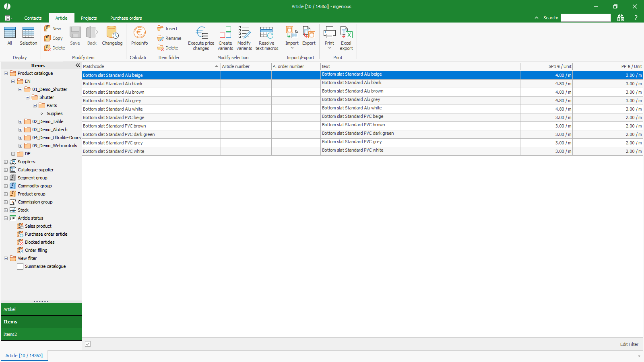Open the Items2 navigation pane button
This screenshot has height=362, width=644.
(41, 334)
